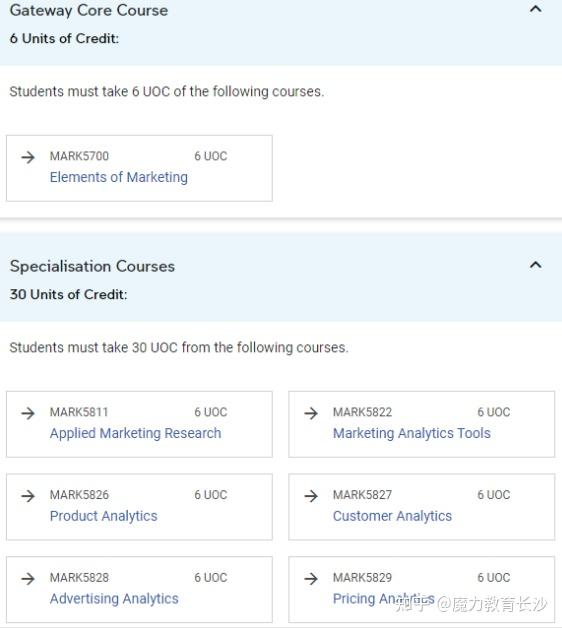The width and height of the screenshot is (562, 628).
Task: Open the Applied Marketing Research course link
Action: [135, 433]
